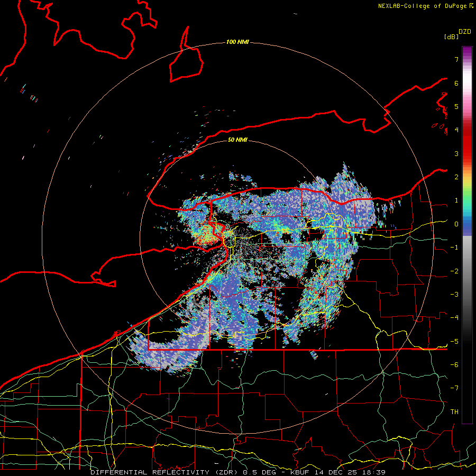Click the 6 value on the colorbar scale
476x476 pixels.
click(x=456, y=83)
